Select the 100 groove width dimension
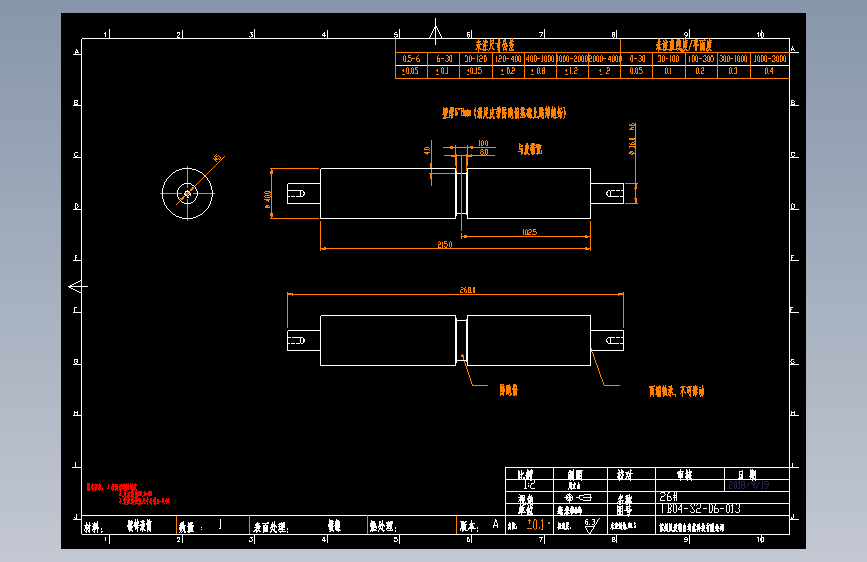867x562 pixels. [483, 143]
